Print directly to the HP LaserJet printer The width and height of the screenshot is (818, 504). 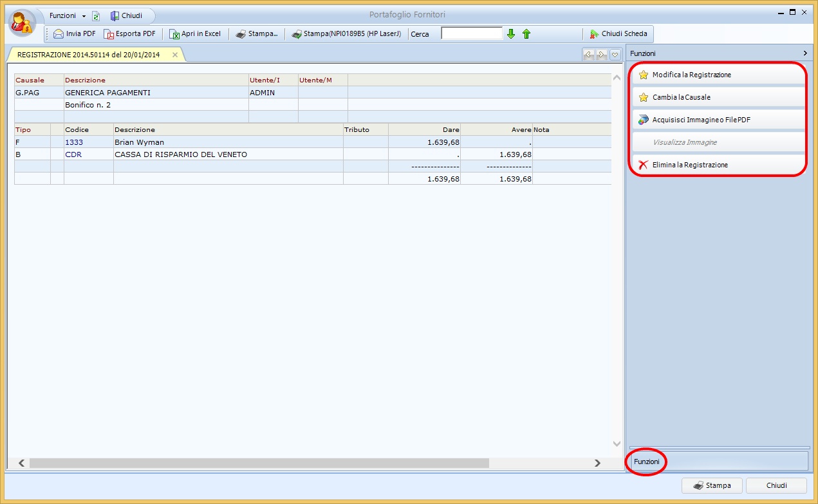(346, 34)
